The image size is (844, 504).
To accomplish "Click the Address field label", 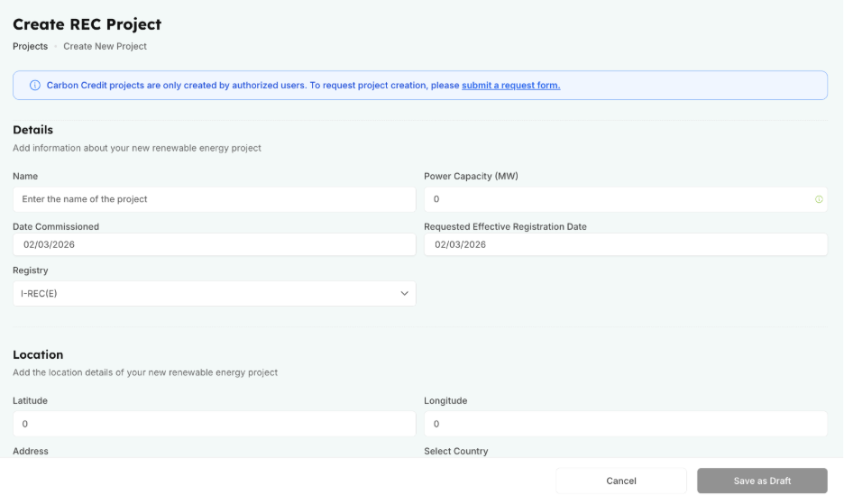I will (31, 451).
